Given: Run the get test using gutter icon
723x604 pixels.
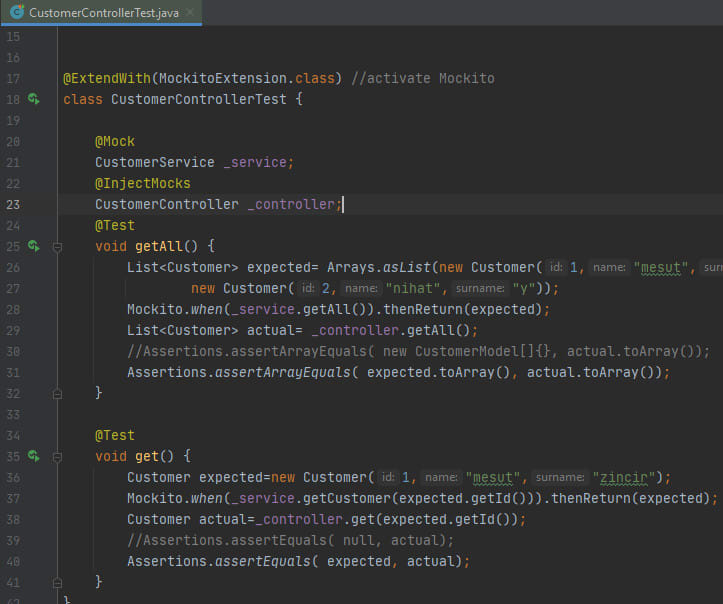Looking at the screenshot, I should pos(34,456).
